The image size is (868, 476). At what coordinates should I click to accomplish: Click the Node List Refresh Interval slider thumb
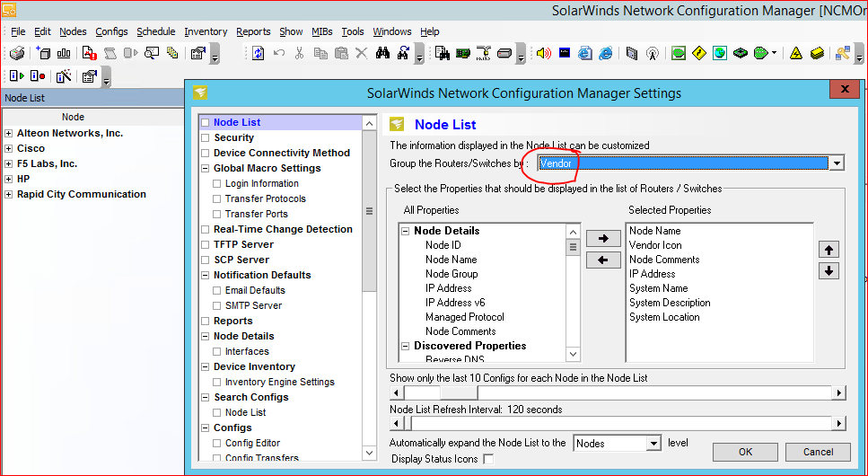click(408, 424)
